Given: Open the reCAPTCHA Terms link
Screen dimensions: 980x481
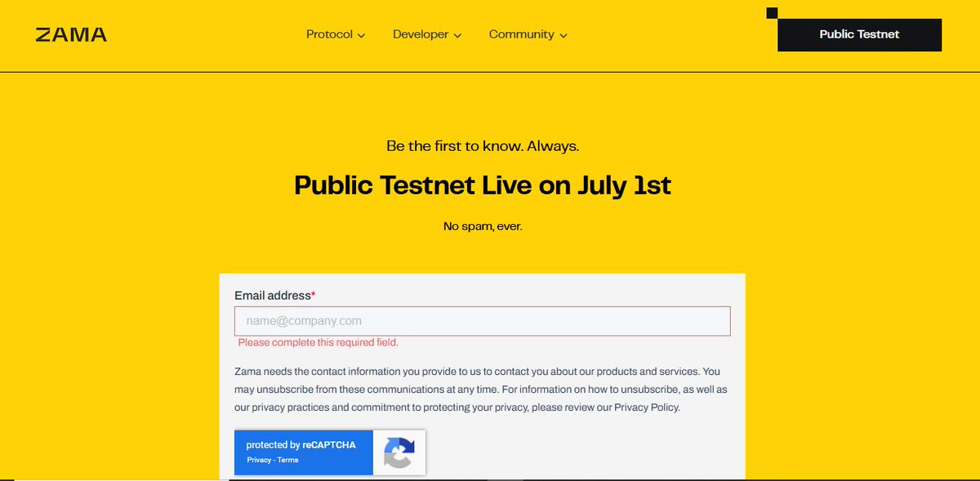Looking at the screenshot, I should [x=287, y=460].
